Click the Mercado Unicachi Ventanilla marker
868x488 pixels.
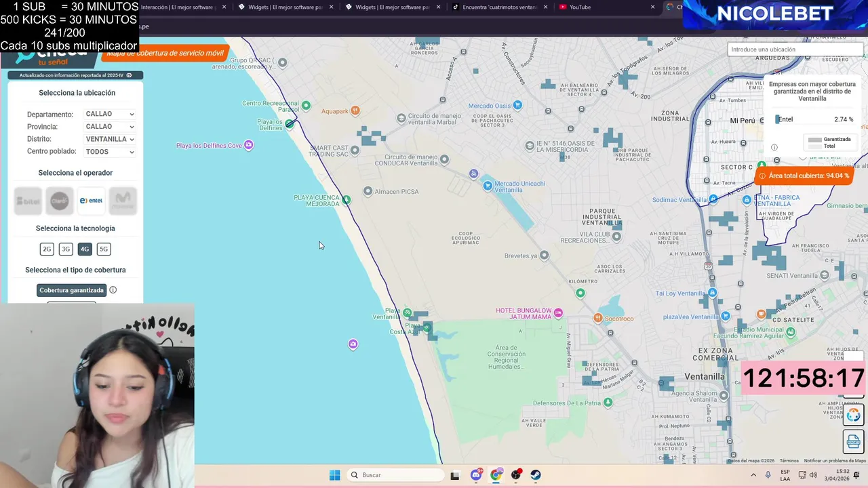488,186
